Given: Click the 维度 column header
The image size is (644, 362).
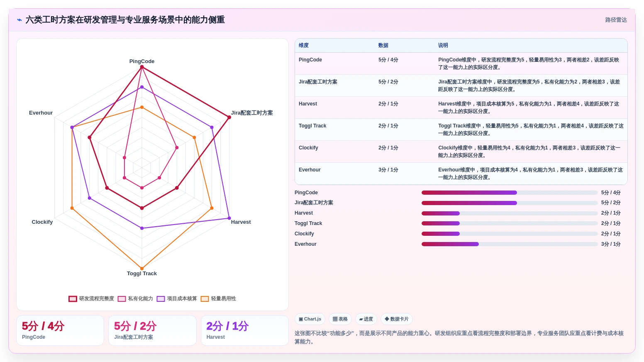Looking at the screenshot, I should pos(304,46).
